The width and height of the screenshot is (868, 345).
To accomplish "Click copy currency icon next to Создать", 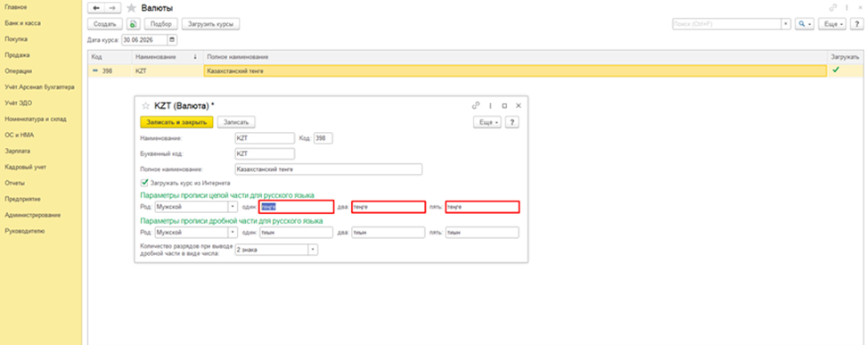I will click(133, 24).
